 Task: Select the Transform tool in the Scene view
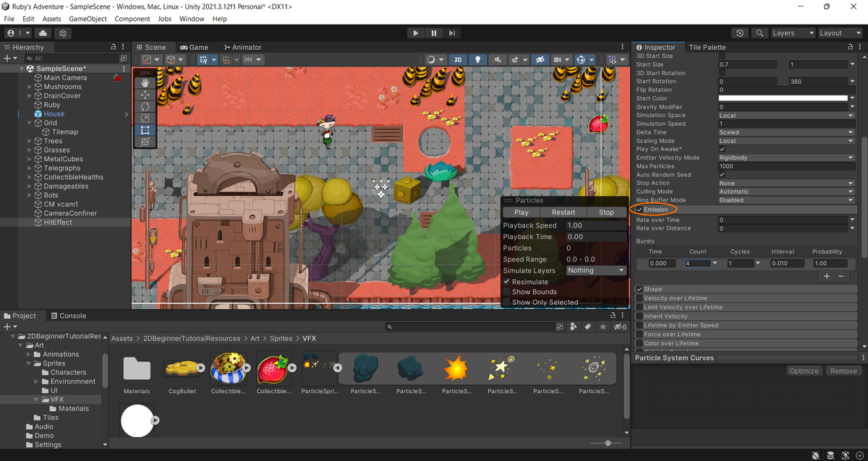point(145,142)
